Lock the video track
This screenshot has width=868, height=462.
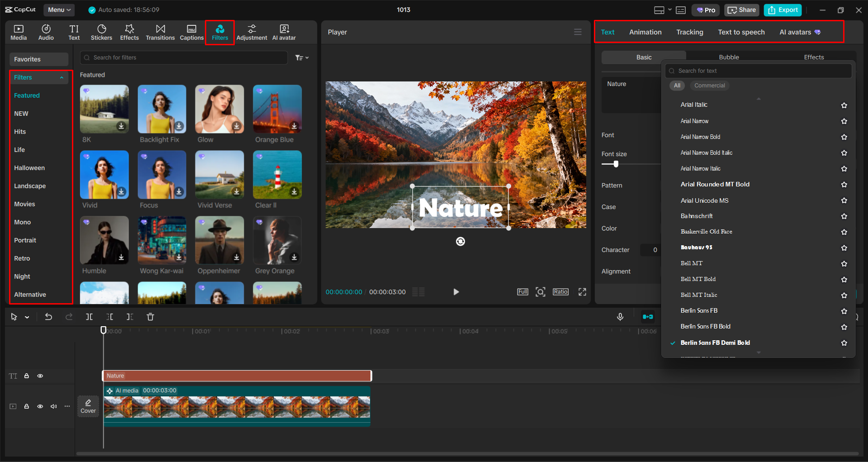26,406
